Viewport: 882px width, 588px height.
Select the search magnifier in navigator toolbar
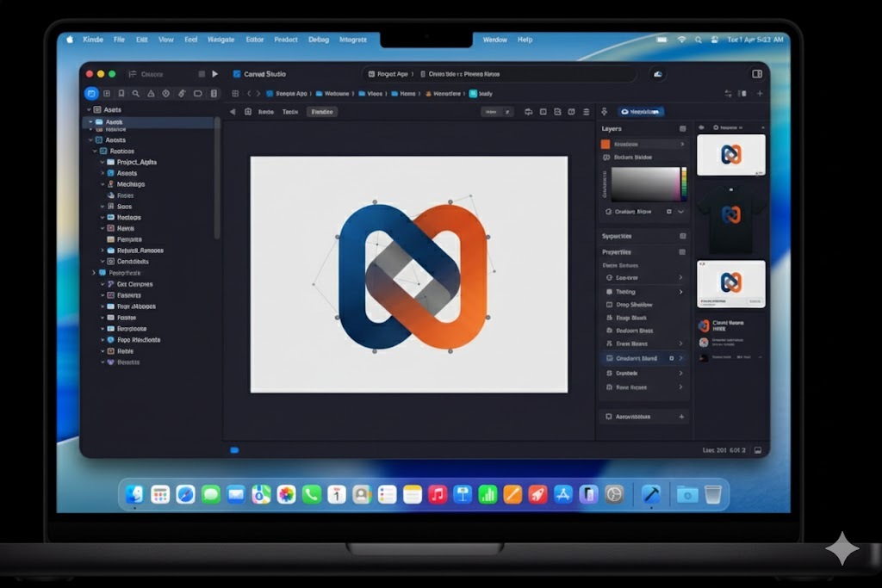[x=135, y=93]
